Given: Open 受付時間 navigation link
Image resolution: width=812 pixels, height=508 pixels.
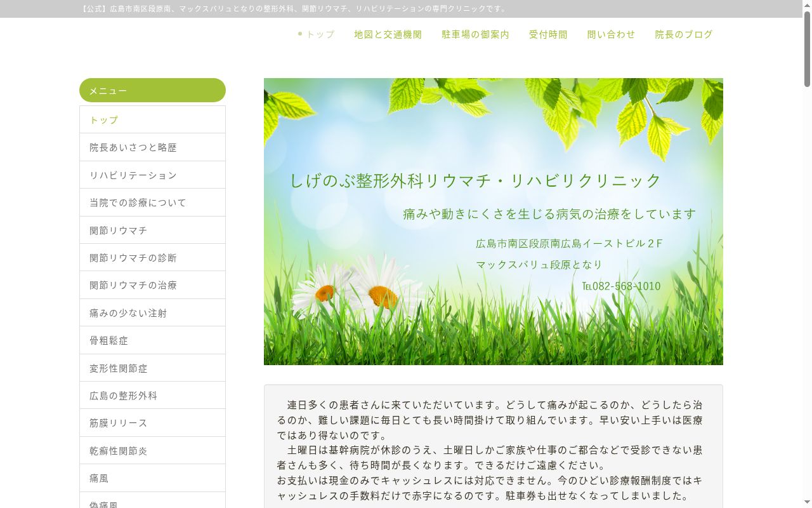Looking at the screenshot, I should (548, 34).
